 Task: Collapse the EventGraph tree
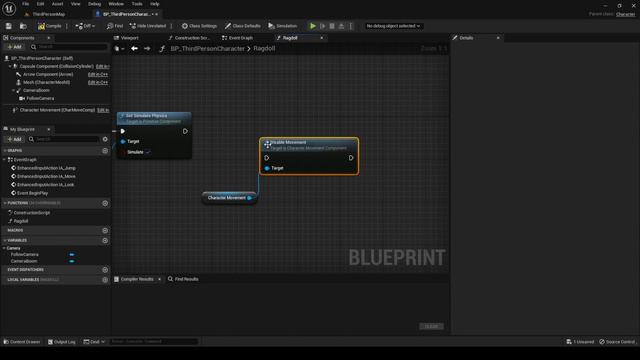click(4, 160)
